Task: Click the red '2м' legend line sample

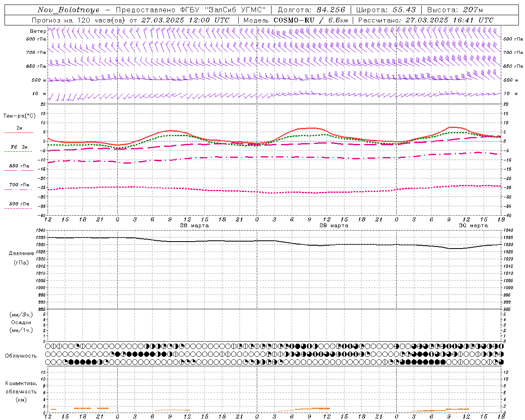Action: 19,132
